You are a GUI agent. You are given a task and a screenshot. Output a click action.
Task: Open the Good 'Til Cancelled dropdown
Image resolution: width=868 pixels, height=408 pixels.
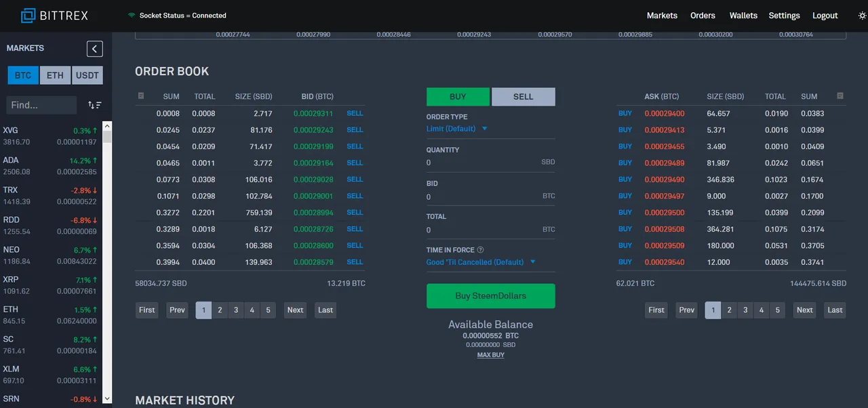(481, 262)
